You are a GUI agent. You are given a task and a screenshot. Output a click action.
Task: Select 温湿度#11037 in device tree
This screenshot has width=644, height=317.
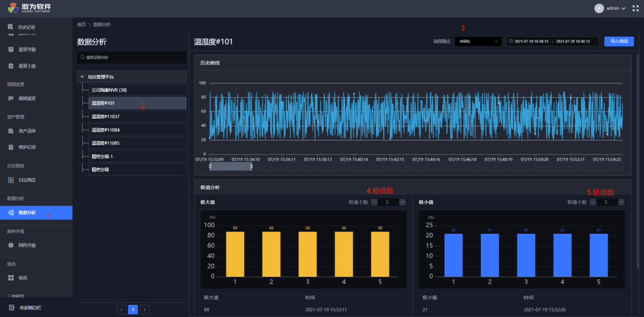(x=106, y=117)
